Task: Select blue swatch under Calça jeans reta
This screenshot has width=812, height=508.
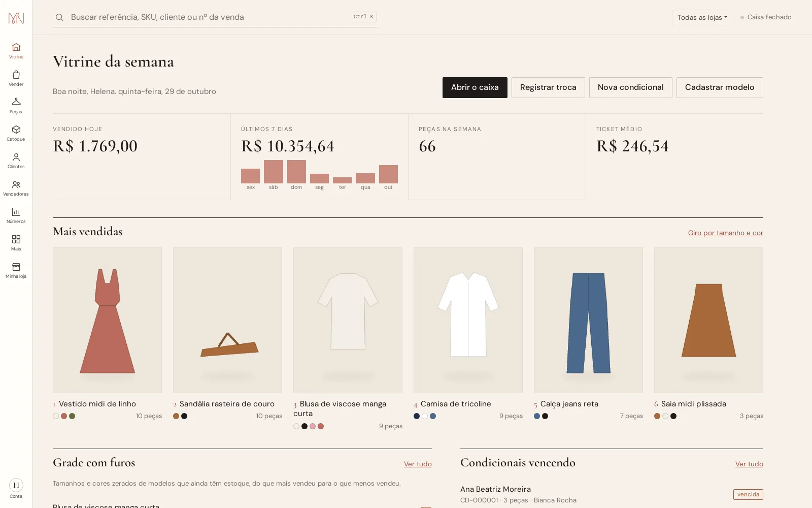Action: 537,416
